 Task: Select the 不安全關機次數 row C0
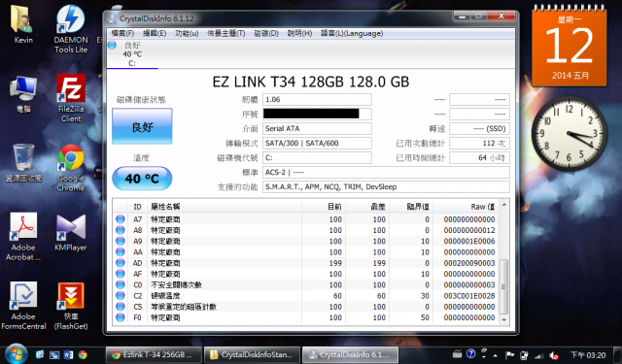pyautogui.click(x=305, y=284)
